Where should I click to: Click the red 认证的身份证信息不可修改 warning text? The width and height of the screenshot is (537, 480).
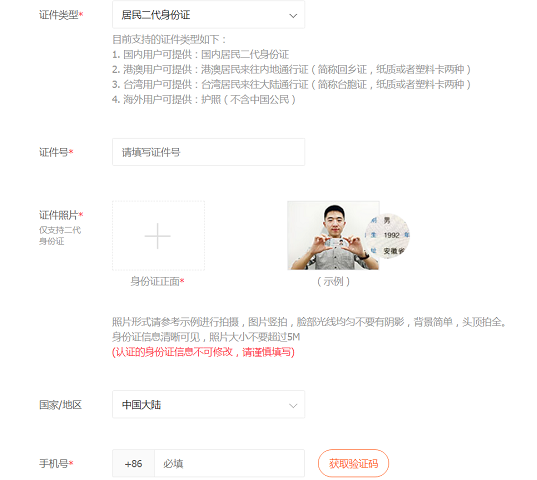(203, 352)
